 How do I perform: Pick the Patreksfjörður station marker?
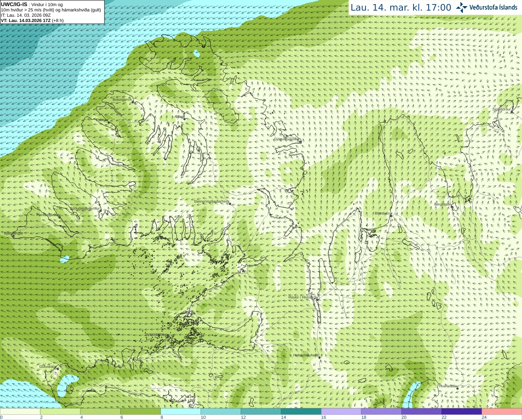[x=60, y=217]
